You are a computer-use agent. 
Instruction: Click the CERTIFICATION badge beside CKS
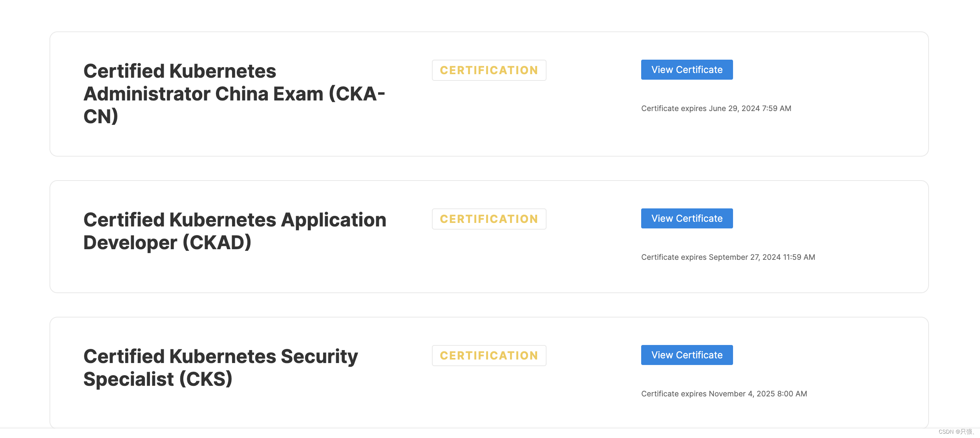[x=489, y=355]
